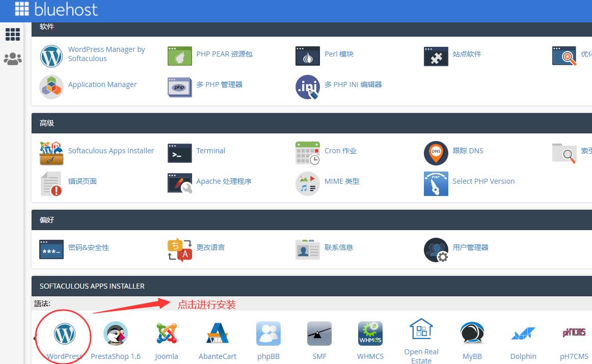Click the Dolphin installer icon
Viewport: 592px width, 364px height.
(523, 334)
